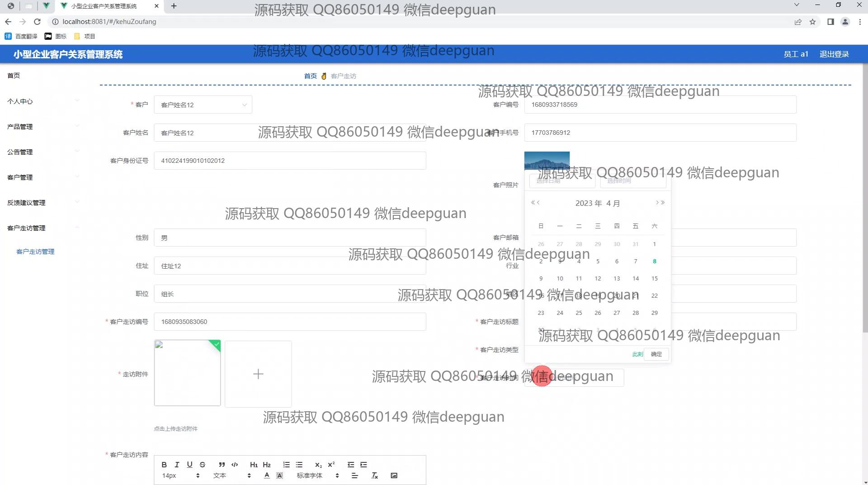Image resolution: width=868 pixels, height=485 pixels.
Task: Open the 客户 customer dropdown
Action: (x=203, y=105)
